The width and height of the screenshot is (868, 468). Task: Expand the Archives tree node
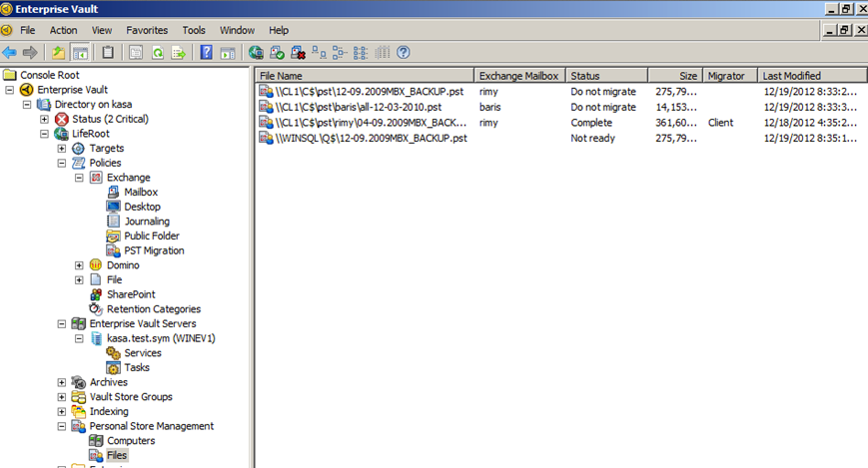point(62,382)
